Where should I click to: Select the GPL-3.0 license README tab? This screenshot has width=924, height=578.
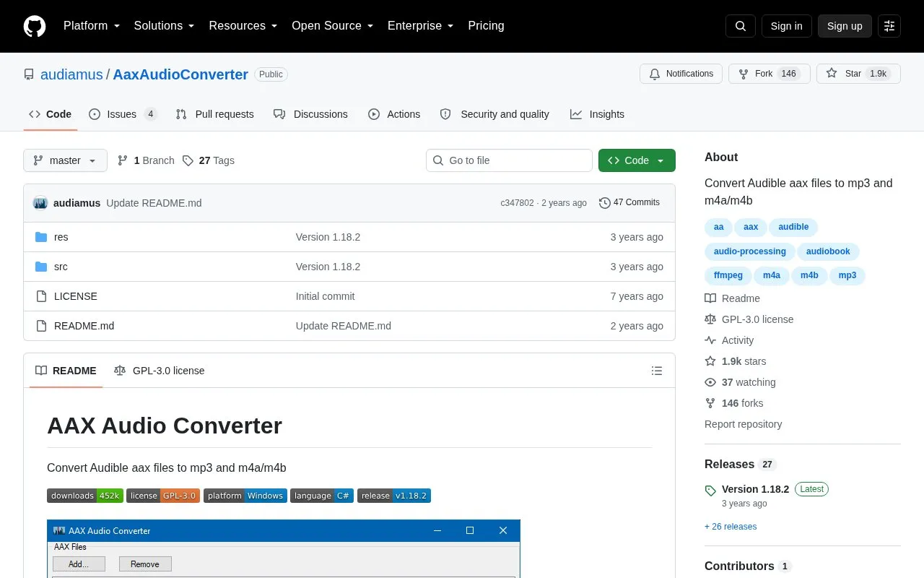(x=160, y=371)
